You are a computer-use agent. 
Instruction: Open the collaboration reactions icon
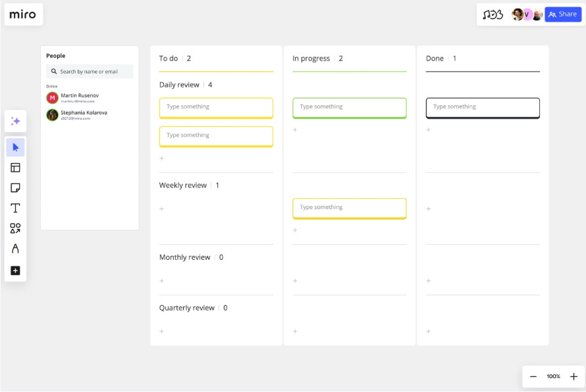(x=493, y=14)
